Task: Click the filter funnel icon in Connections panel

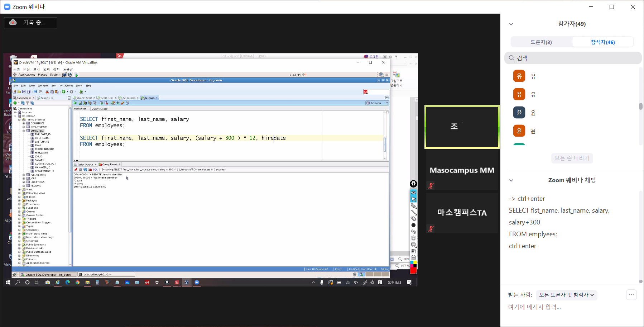Action: [x=27, y=103]
